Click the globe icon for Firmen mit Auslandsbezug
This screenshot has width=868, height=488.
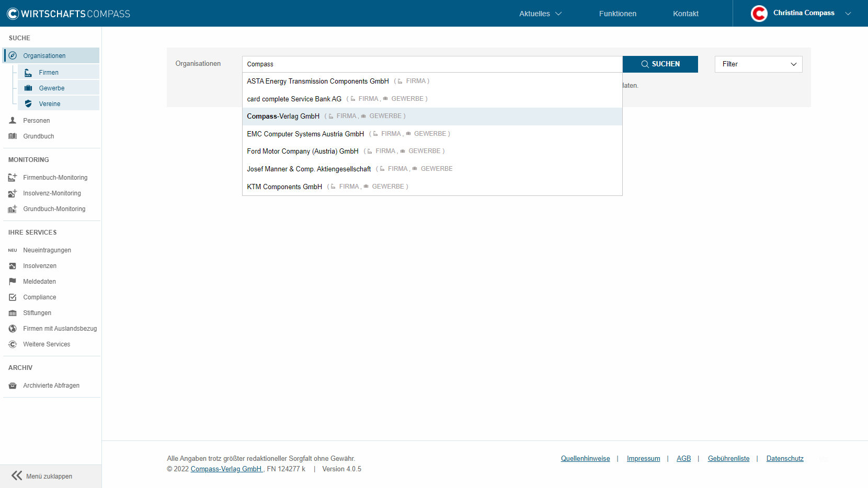tap(13, 329)
